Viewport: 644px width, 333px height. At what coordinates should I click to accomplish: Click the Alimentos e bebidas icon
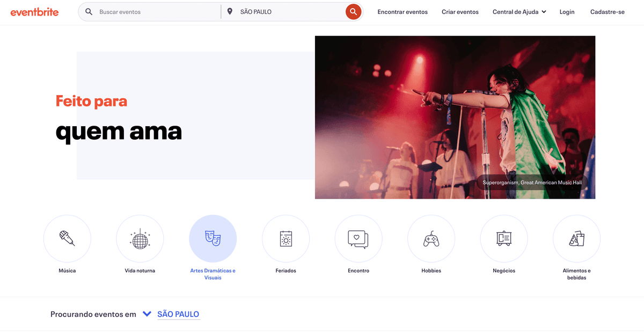576,238
